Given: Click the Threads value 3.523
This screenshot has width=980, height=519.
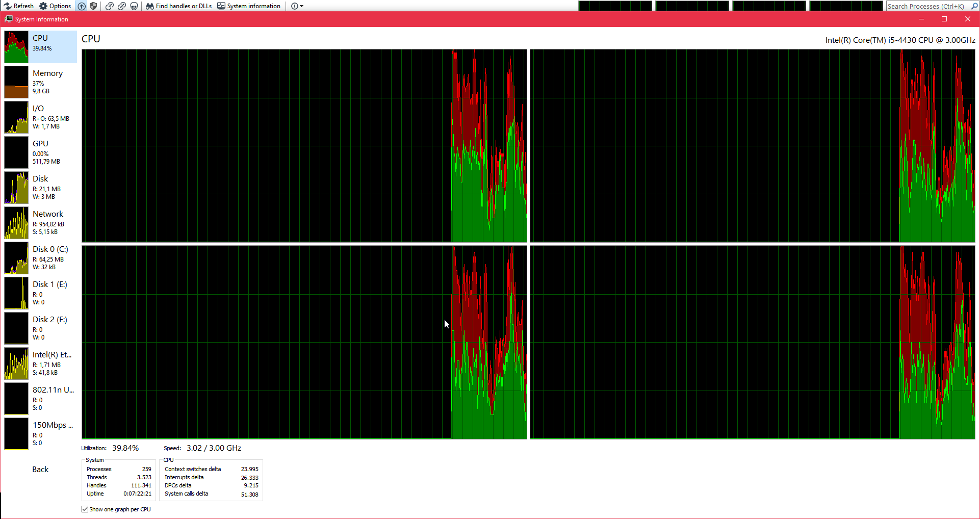Looking at the screenshot, I should click(x=144, y=477).
